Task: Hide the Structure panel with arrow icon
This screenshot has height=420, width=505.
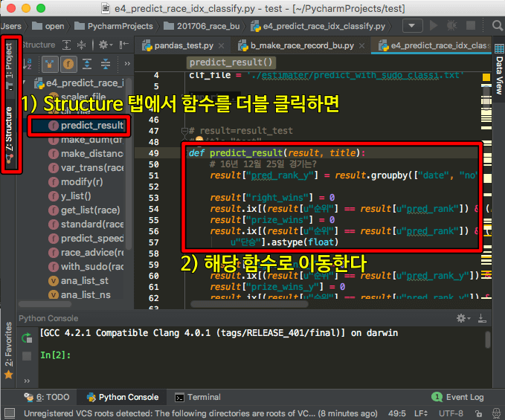Action: click(123, 45)
